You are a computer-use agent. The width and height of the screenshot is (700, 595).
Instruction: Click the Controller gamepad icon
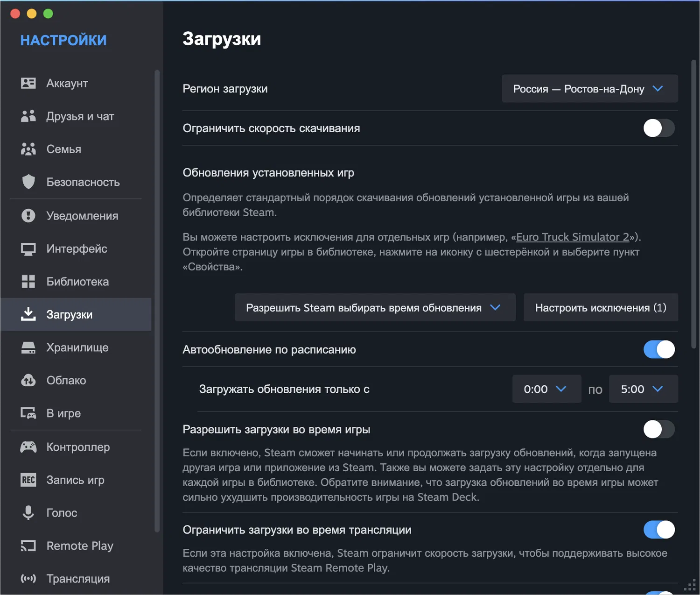click(x=28, y=447)
